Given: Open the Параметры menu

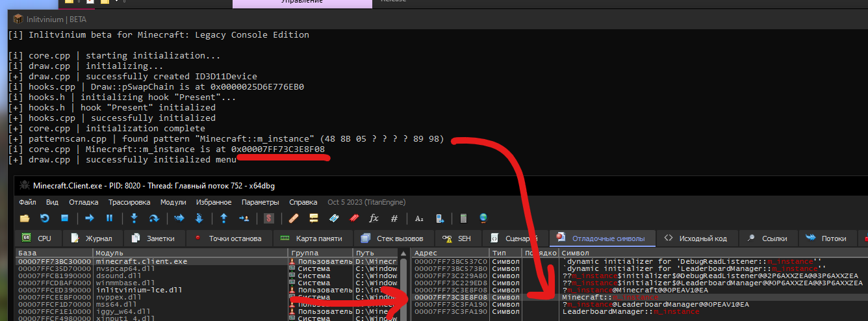Looking at the screenshot, I should pos(261,202).
